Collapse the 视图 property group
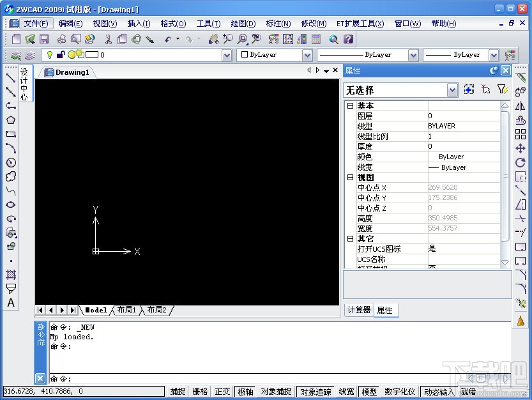Viewport: 532px width, 400px height. point(350,177)
